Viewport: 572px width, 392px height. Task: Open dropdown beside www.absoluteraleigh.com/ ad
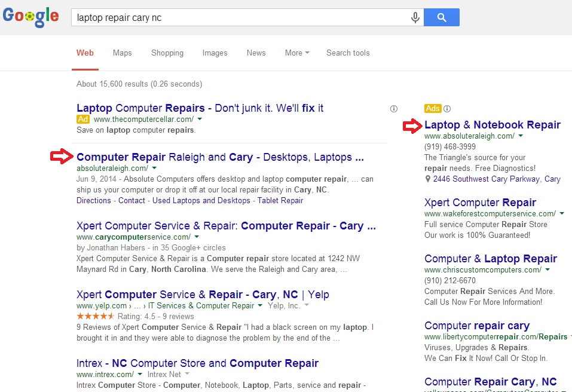click(x=521, y=136)
